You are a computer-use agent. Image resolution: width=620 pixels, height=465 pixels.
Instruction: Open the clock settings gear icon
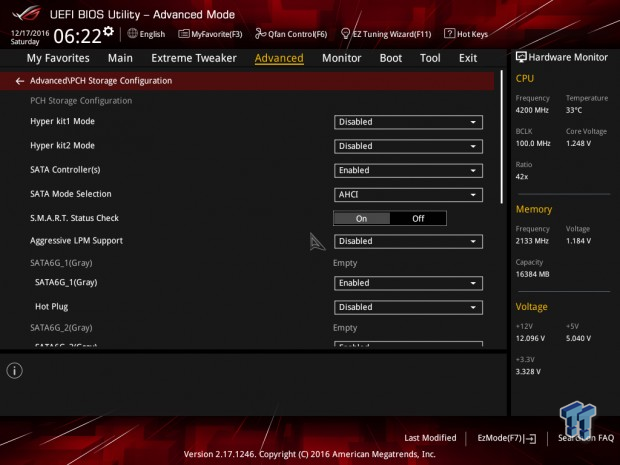[108, 31]
